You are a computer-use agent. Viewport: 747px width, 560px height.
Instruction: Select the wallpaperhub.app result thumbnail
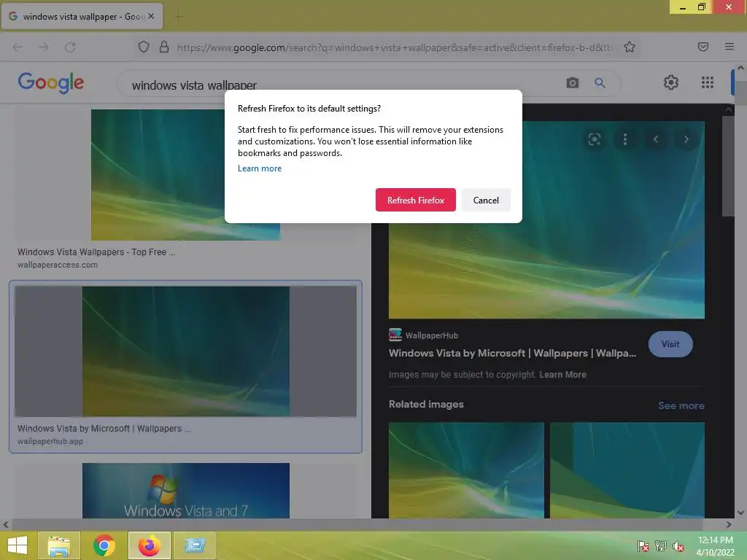pyautogui.click(x=185, y=351)
